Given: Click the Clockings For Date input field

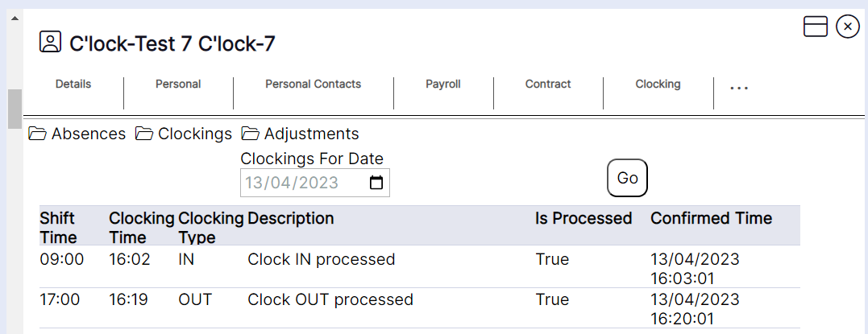Looking at the screenshot, I should click(x=302, y=183).
